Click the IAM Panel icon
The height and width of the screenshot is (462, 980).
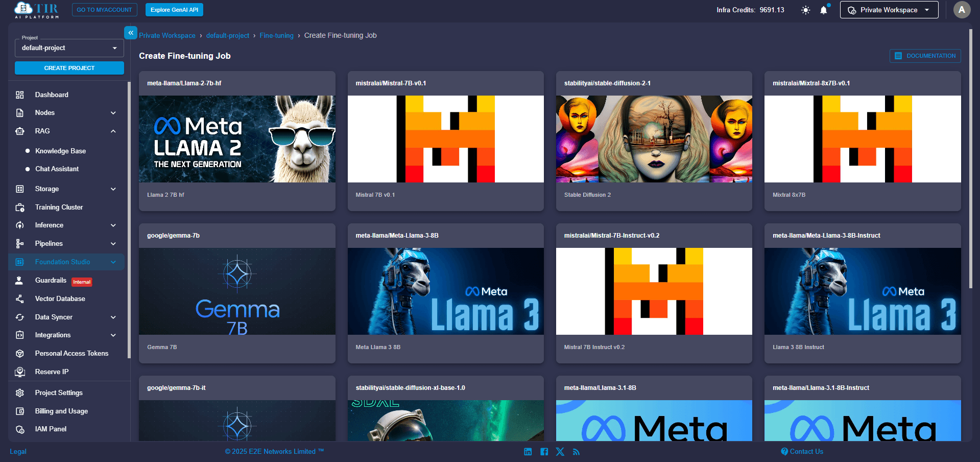click(x=20, y=429)
